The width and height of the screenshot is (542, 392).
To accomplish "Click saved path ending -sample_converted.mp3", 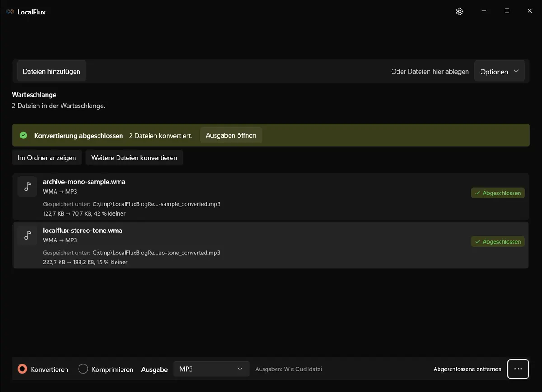I will tap(156, 204).
